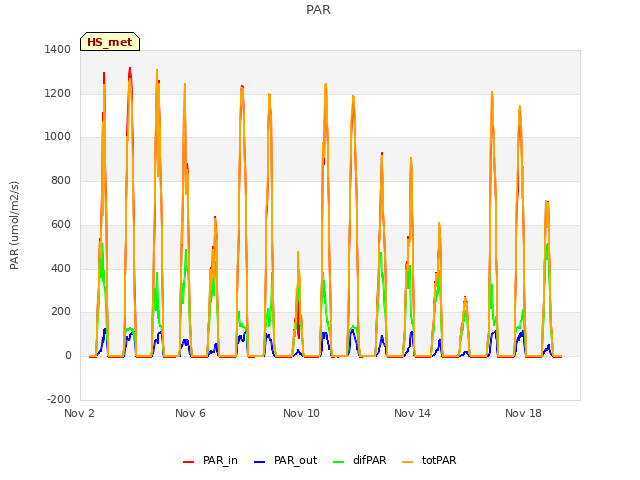Toggle the PAR_in legend label
Screen dimensions: 640x480
click(220, 460)
